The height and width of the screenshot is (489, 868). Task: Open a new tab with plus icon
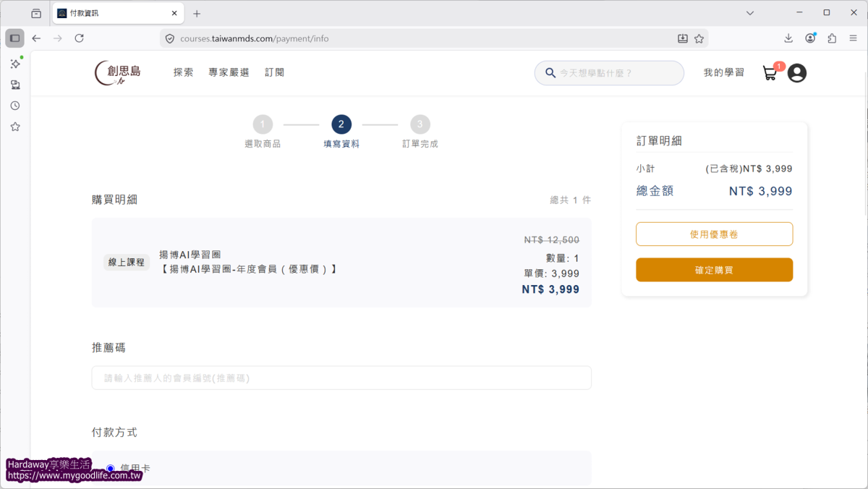pyautogui.click(x=197, y=13)
